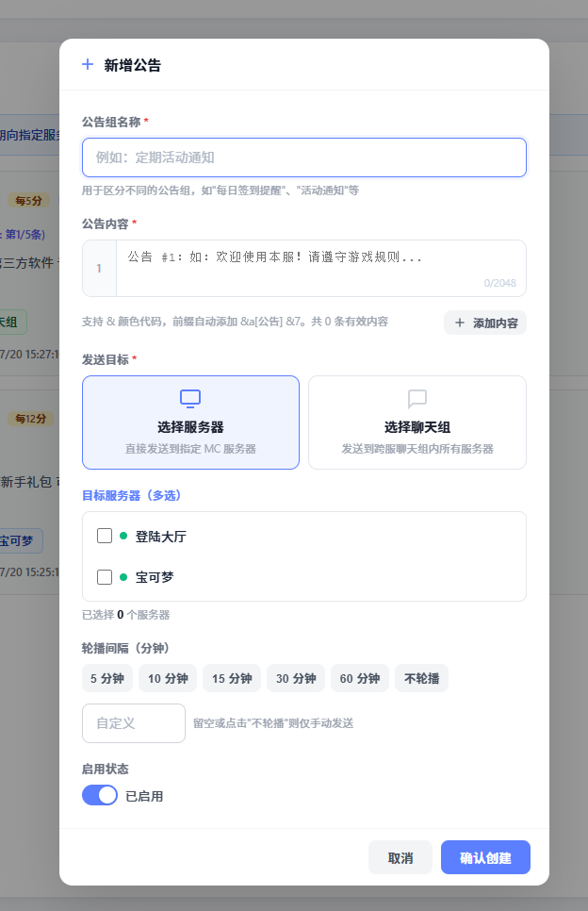The image size is (588, 911).
Task: Click the 每12分 badge in background page
Action: point(30,419)
